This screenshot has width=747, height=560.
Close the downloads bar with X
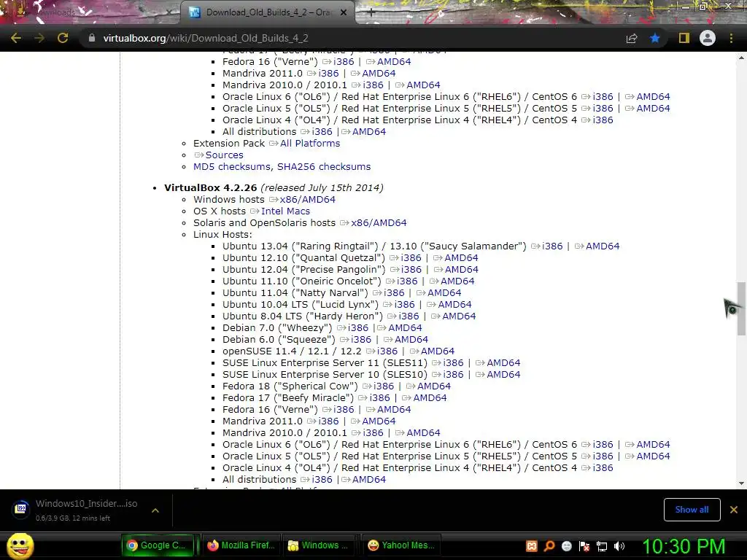[734, 510]
